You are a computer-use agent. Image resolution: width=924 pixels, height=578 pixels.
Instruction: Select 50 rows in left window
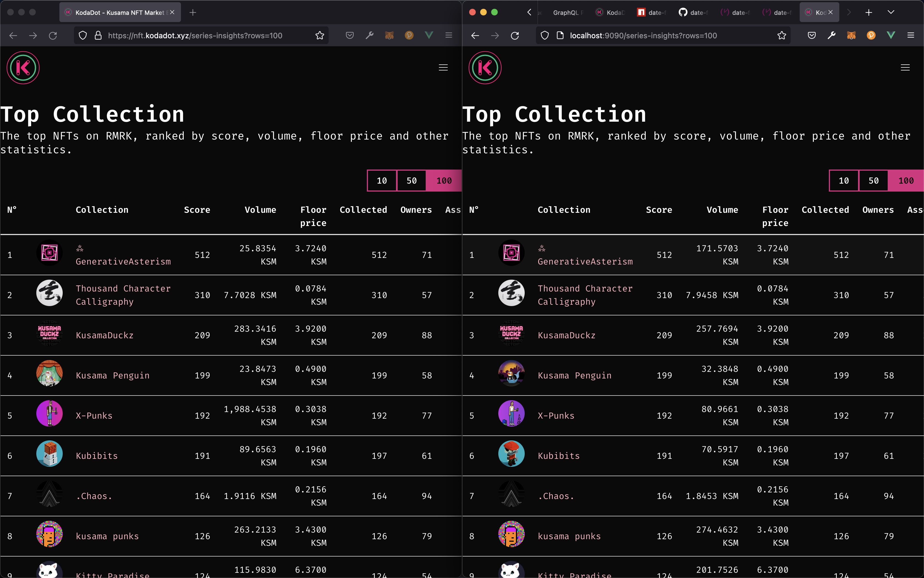tap(411, 181)
